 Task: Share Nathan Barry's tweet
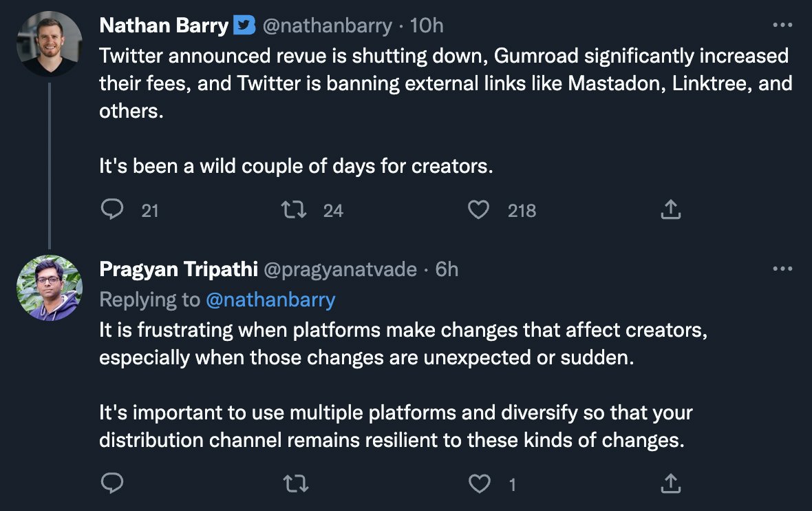point(671,209)
